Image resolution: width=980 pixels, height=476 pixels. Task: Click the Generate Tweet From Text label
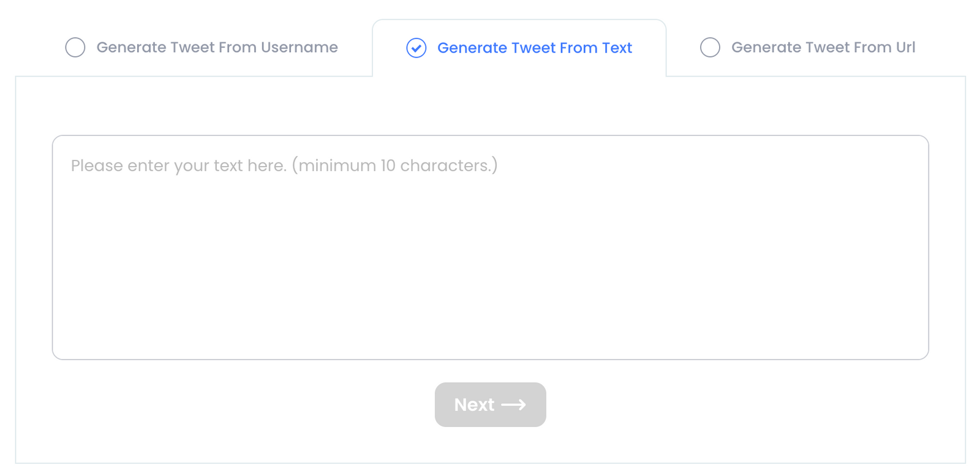(x=533, y=47)
